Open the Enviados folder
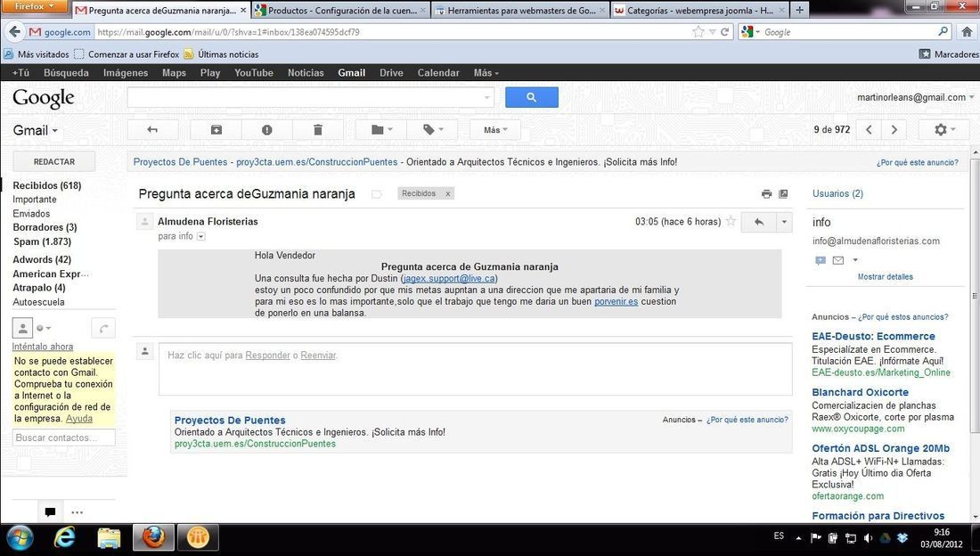The width and height of the screenshot is (980, 556). pyautogui.click(x=31, y=214)
